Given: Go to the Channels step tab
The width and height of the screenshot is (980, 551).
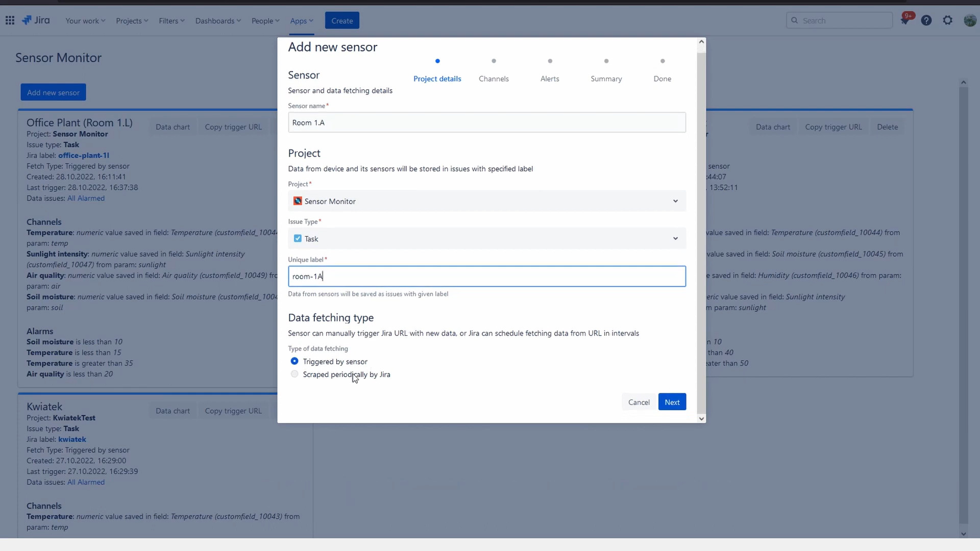Looking at the screenshot, I should pos(494,79).
